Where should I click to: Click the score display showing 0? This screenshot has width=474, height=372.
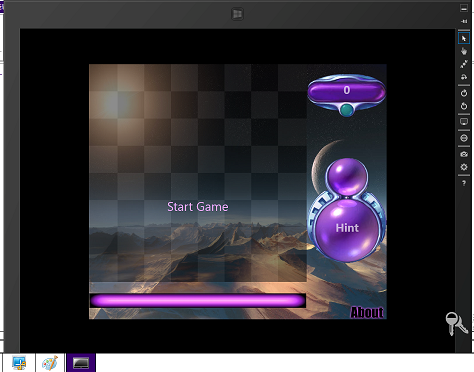tap(347, 90)
